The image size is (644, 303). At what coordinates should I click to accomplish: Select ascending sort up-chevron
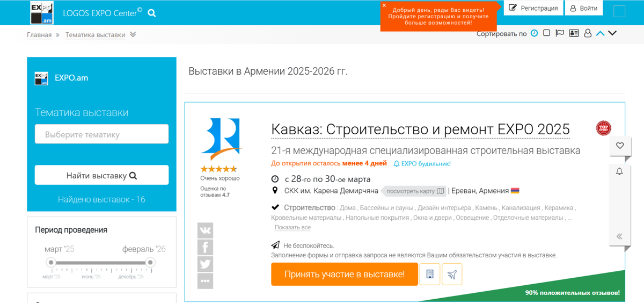click(601, 33)
